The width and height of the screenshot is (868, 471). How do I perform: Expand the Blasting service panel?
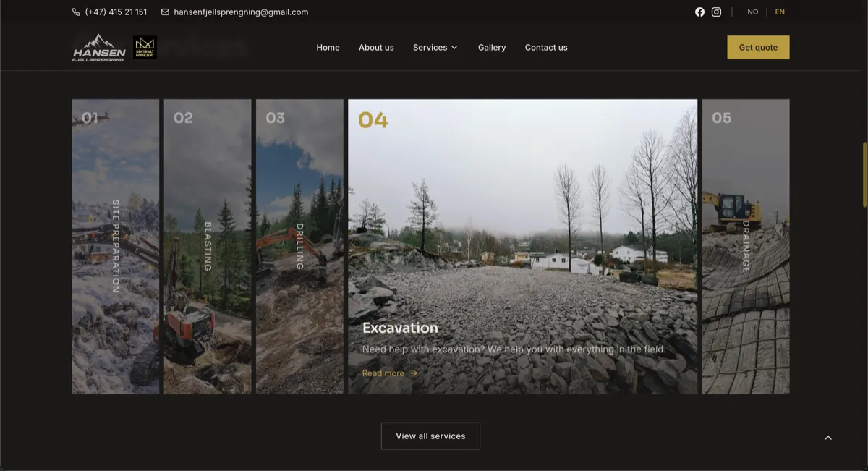pos(207,246)
